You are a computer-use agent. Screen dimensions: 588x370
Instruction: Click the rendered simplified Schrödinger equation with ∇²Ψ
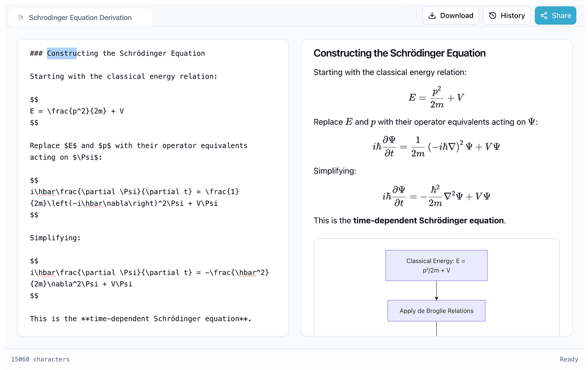pyautogui.click(x=436, y=196)
